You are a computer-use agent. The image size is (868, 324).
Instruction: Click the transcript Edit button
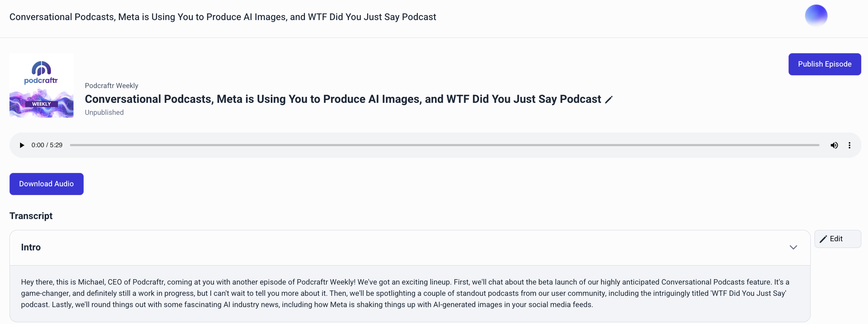(x=838, y=239)
